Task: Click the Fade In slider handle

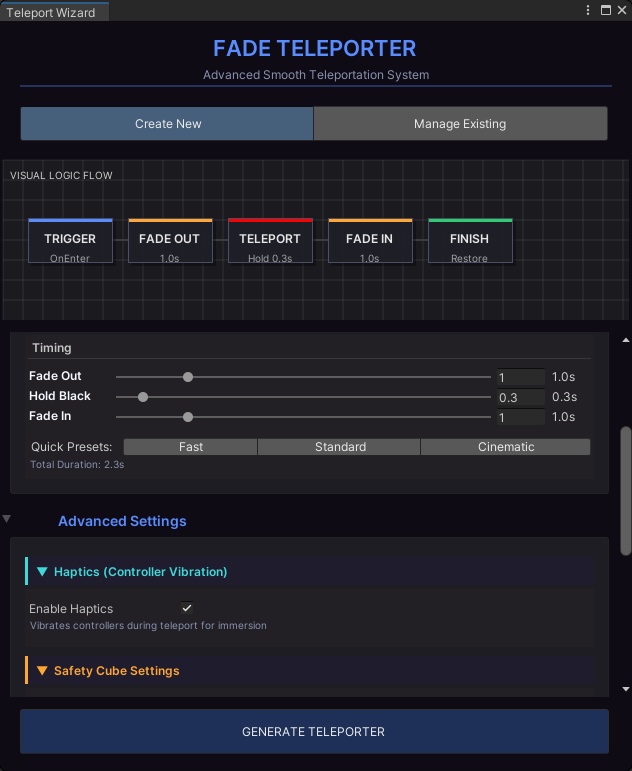Action: 188,417
